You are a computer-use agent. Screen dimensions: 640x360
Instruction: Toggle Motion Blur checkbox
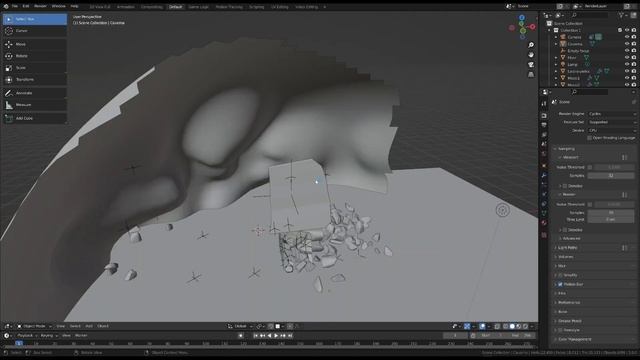coord(560,284)
